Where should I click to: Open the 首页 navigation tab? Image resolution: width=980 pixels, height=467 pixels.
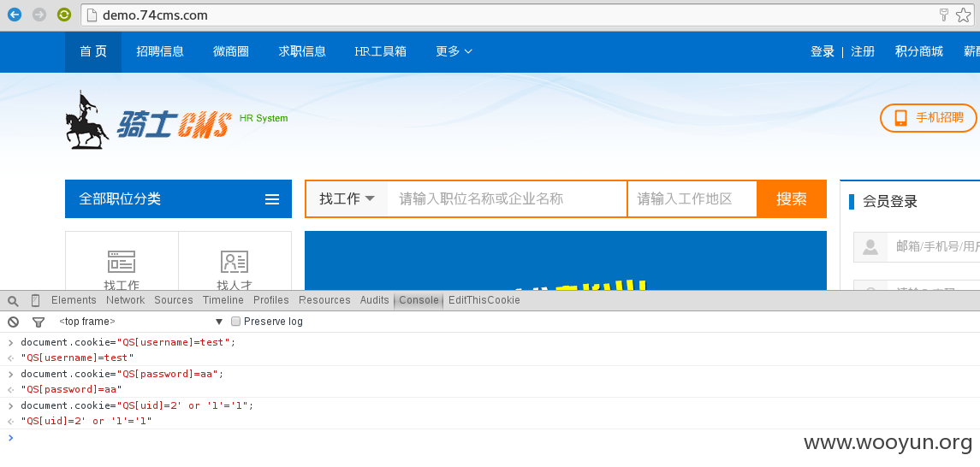point(93,52)
